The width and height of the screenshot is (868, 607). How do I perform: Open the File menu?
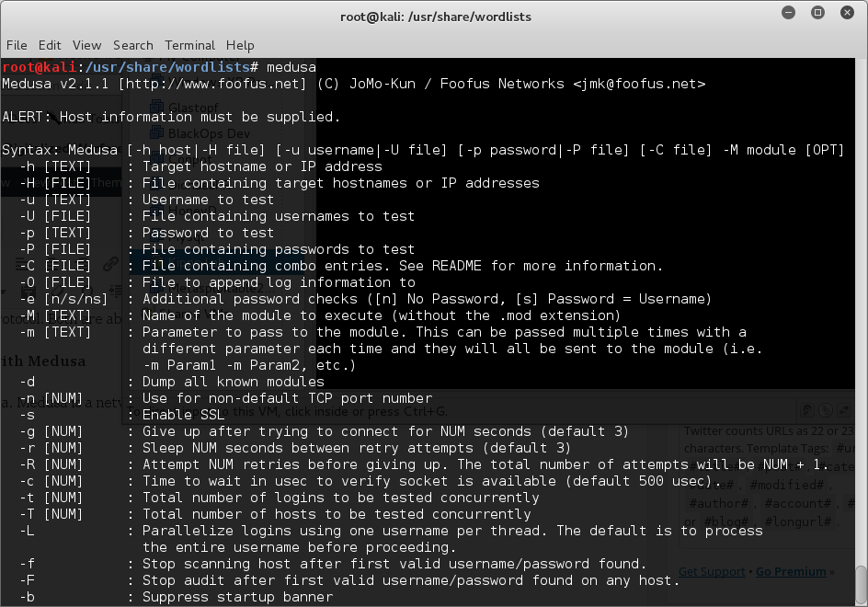[x=17, y=45]
